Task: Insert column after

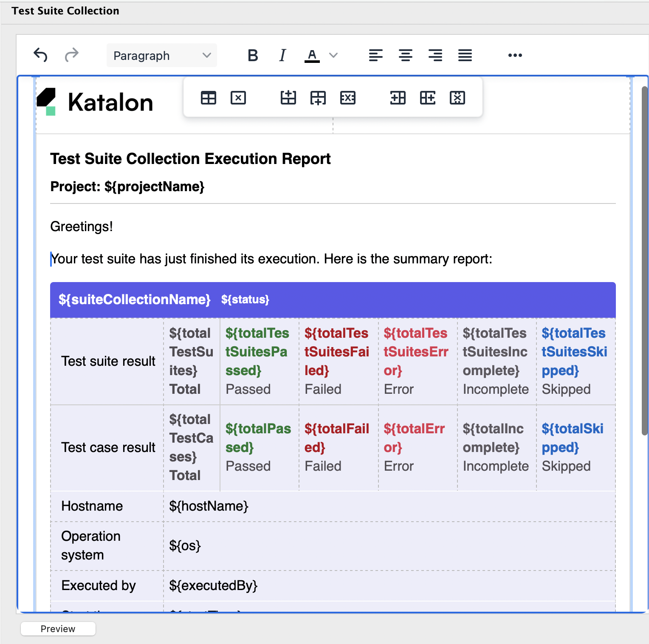Action: pyautogui.click(x=428, y=98)
